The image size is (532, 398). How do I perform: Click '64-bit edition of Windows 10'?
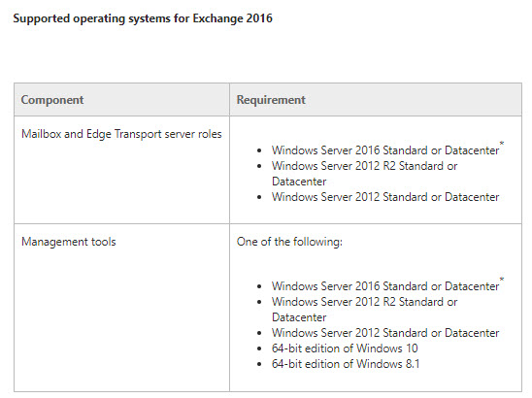point(345,348)
